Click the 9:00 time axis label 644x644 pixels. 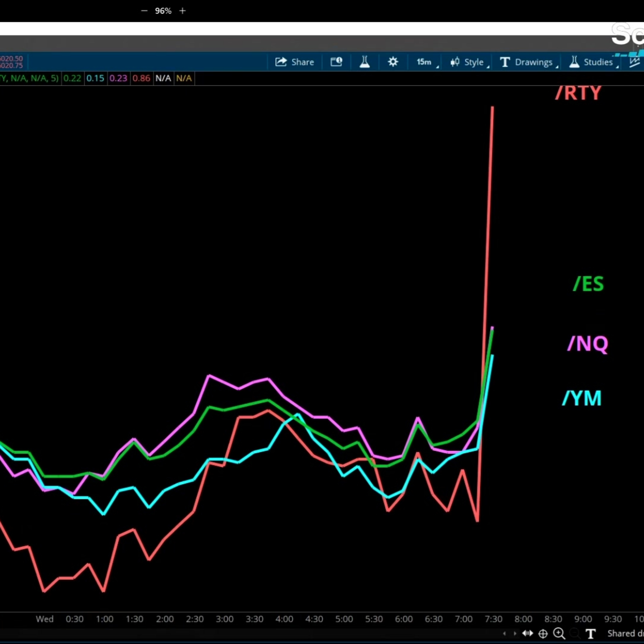click(x=583, y=619)
